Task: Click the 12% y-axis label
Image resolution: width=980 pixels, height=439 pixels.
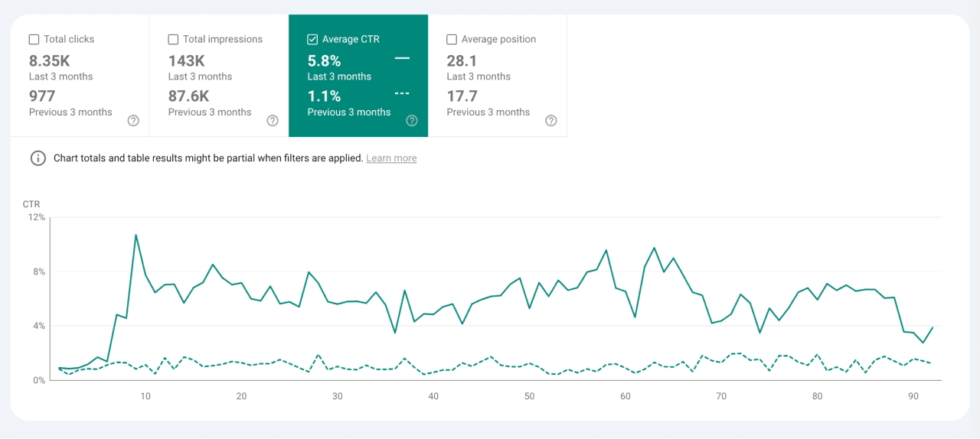Action: tap(37, 218)
